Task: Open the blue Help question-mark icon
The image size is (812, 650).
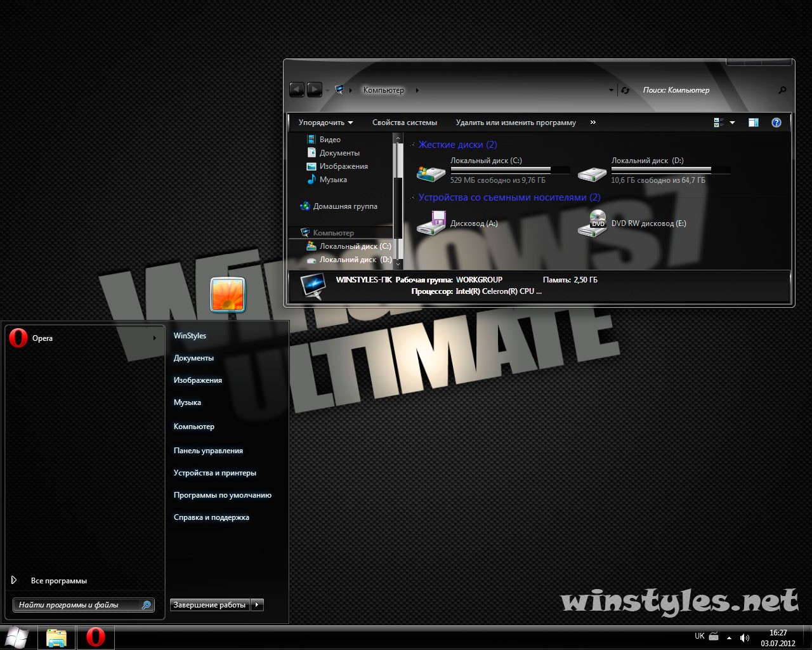Action: pos(776,123)
